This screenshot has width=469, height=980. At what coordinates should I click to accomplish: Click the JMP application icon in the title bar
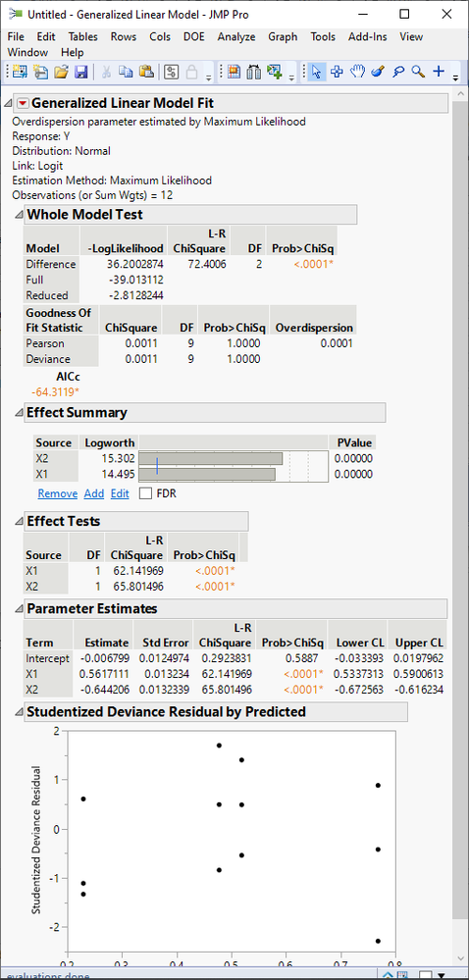point(16,14)
